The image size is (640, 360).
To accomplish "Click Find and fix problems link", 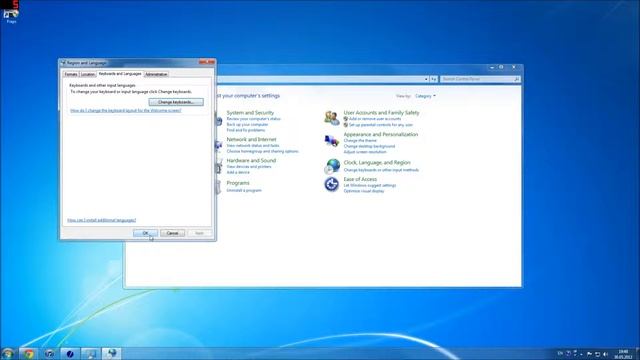I will [246, 130].
